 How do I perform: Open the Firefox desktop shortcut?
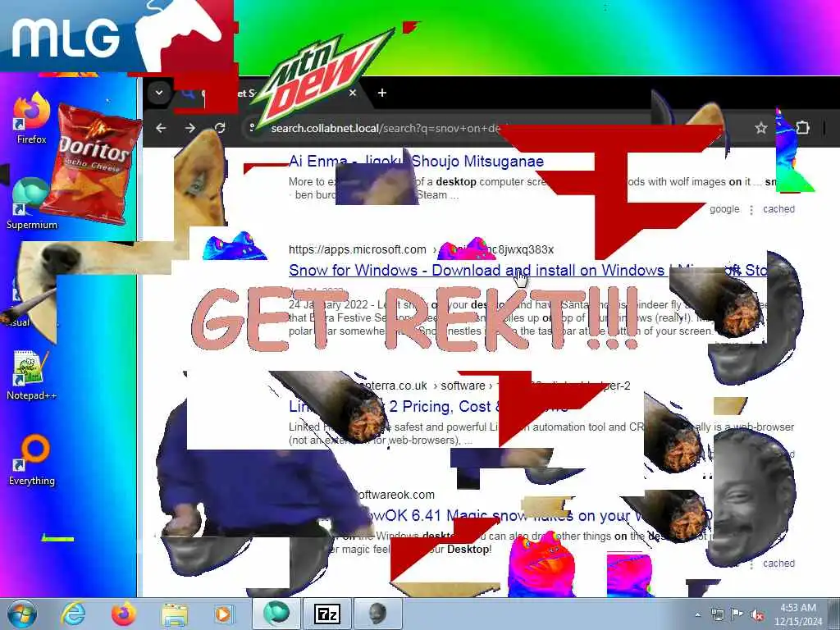(31, 119)
